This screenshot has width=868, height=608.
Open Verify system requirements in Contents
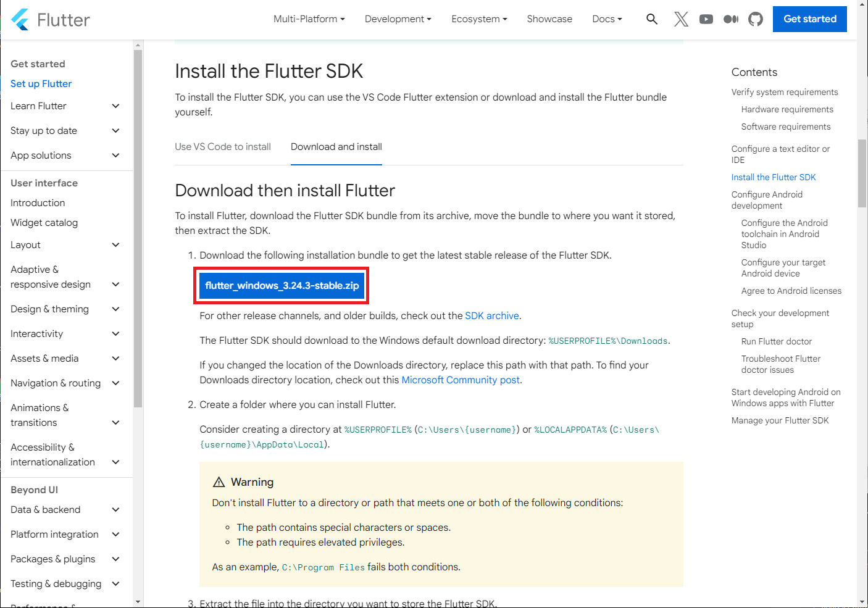tap(785, 91)
